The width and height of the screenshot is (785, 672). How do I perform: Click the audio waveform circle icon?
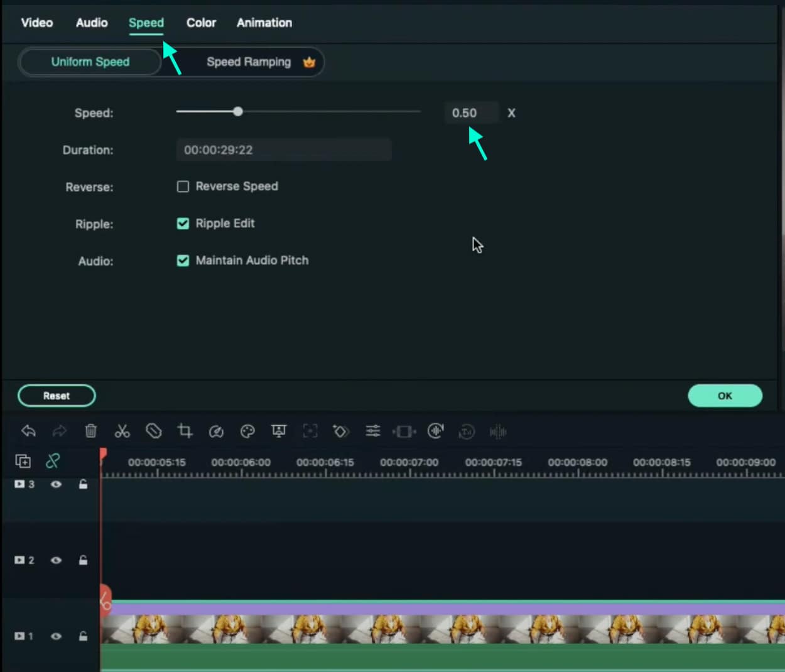click(x=435, y=431)
